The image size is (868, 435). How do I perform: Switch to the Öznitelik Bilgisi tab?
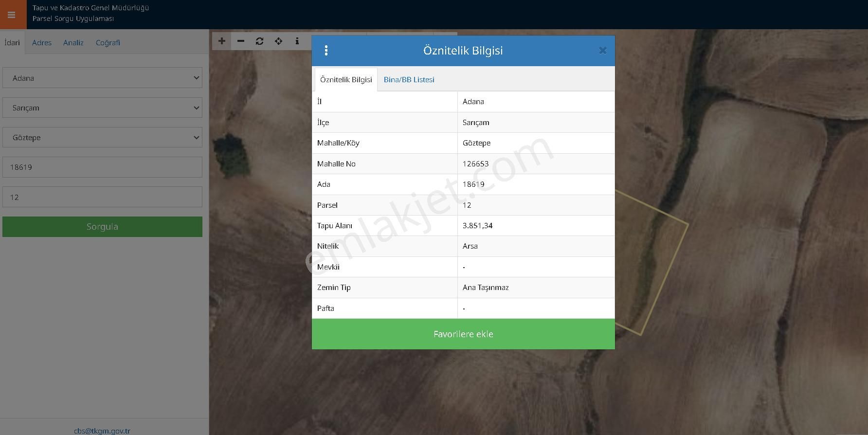346,79
